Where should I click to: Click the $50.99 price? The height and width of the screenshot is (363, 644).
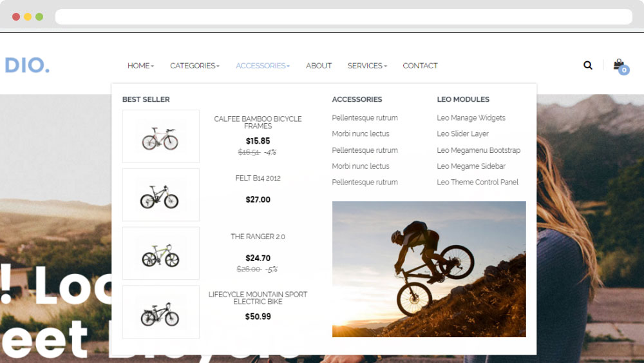coord(258,317)
